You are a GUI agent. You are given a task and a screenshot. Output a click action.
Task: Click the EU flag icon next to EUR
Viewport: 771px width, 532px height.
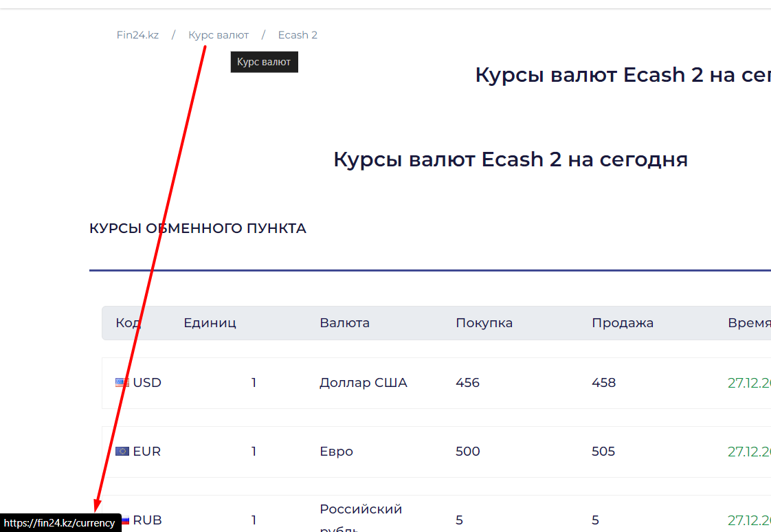click(x=122, y=452)
